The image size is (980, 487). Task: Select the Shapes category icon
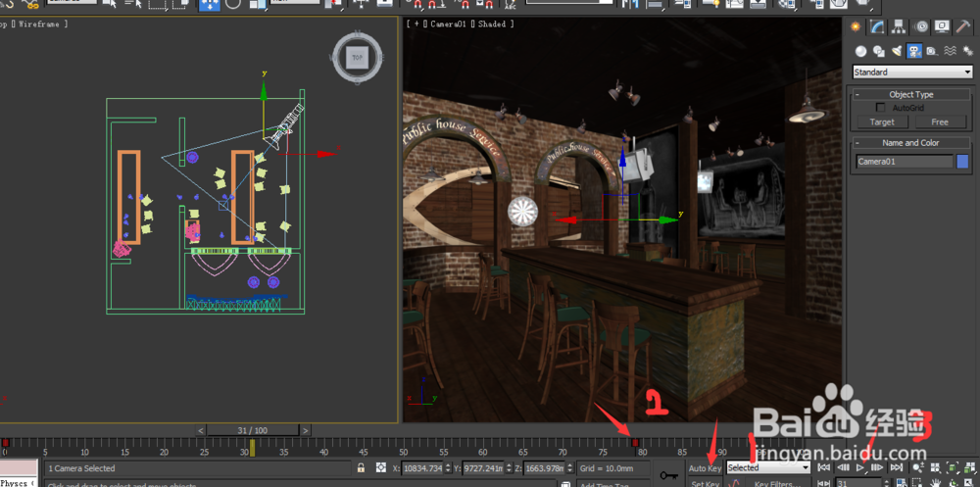pyautogui.click(x=879, y=51)
